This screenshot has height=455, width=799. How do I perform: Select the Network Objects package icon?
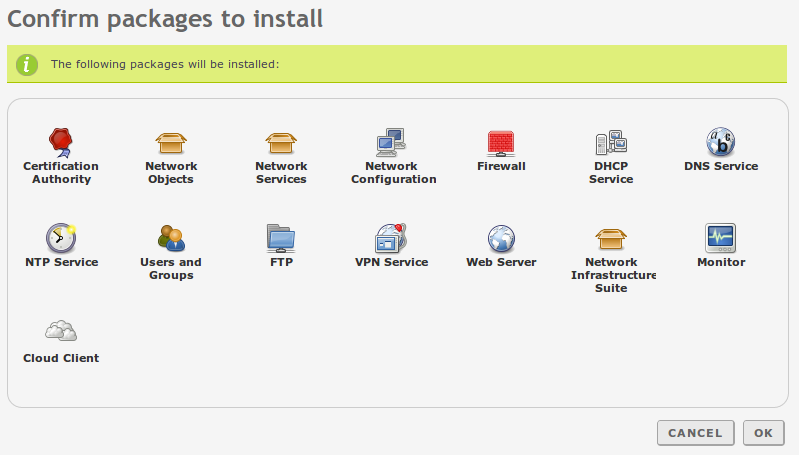171,142
